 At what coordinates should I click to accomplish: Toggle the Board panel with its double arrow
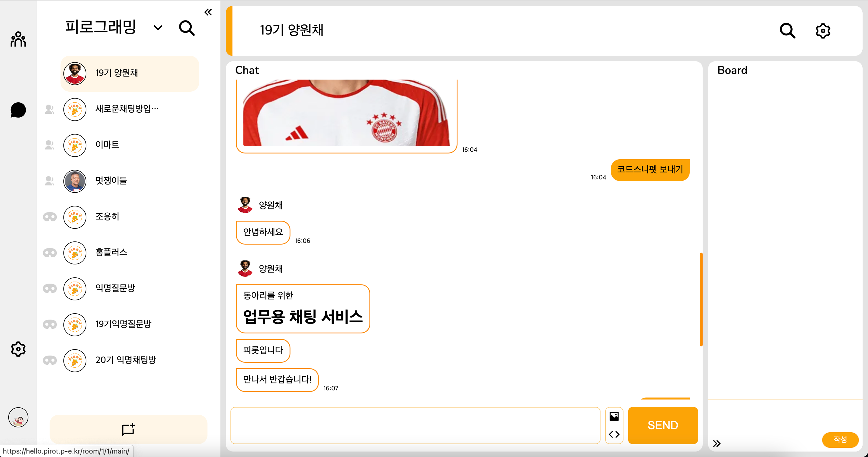coord(717,443)
